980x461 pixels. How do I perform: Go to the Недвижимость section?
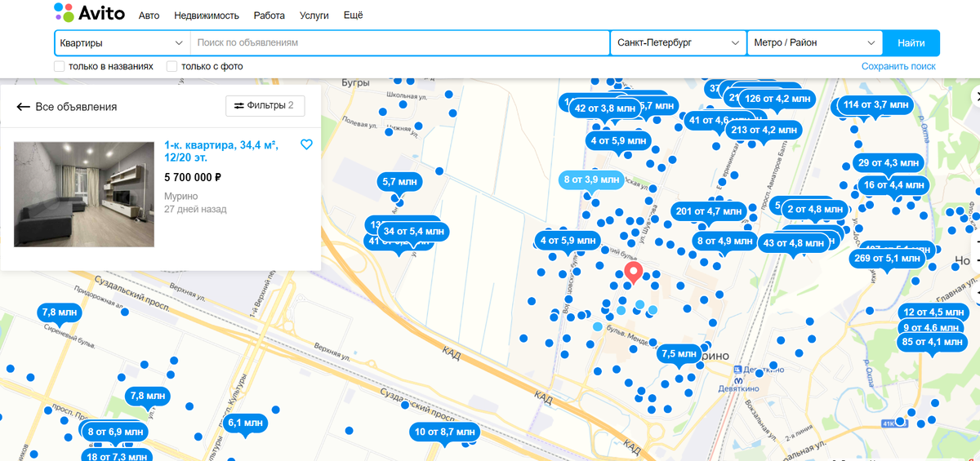[x=207, y=16]
